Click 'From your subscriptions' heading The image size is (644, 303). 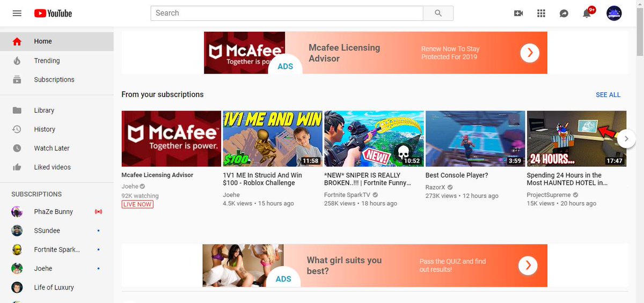(x=163, y=94)
